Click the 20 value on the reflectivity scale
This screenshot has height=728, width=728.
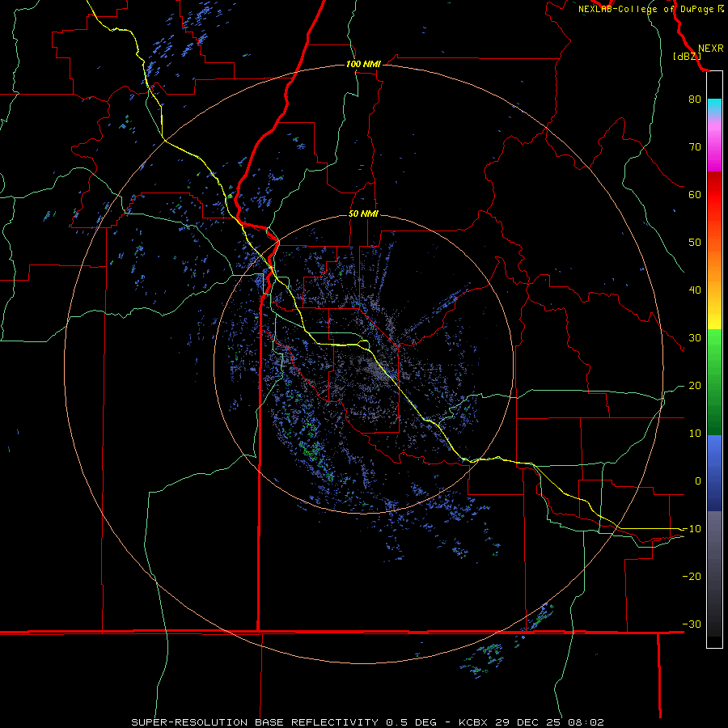695,385
